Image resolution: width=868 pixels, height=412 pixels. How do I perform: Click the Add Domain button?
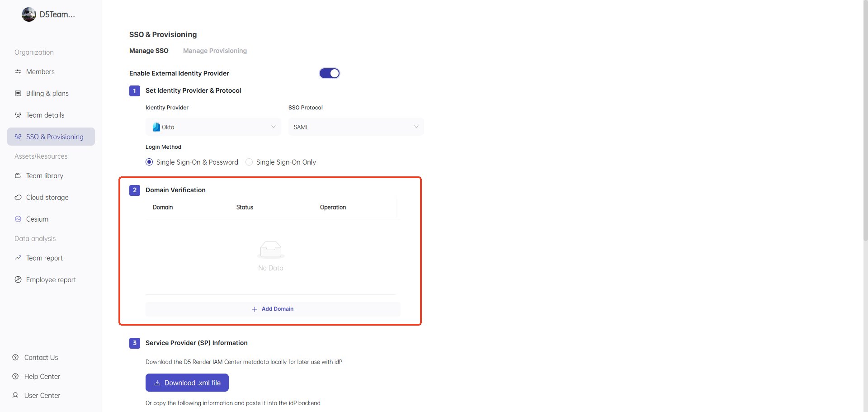click(x=273, y=309)
